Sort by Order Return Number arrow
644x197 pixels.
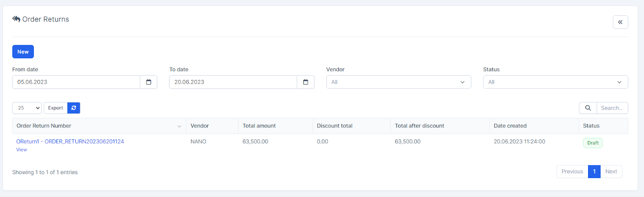179,126
